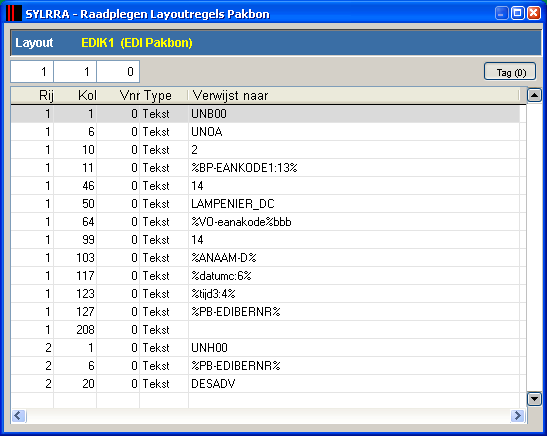Click the SYLRRA application icon in title bar
This screenshot has height=436, width=547.
point(14,14)
